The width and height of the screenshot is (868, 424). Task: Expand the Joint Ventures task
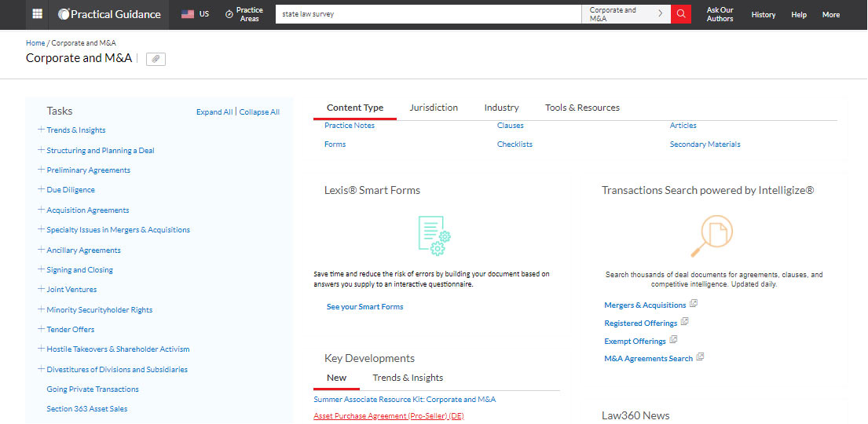click(41, 289)
